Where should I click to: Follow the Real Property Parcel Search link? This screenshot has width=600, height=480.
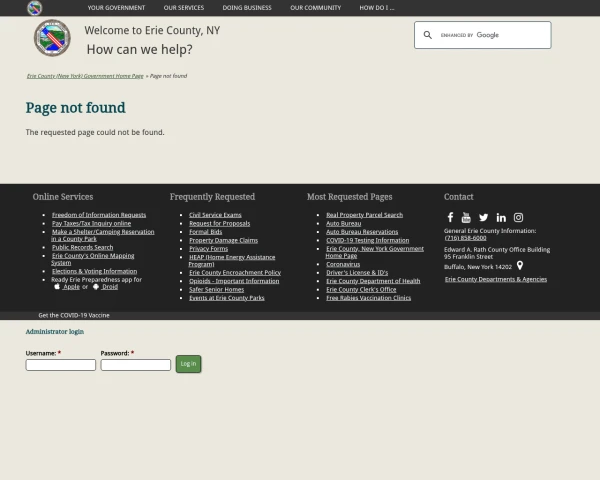pos(364,215)
